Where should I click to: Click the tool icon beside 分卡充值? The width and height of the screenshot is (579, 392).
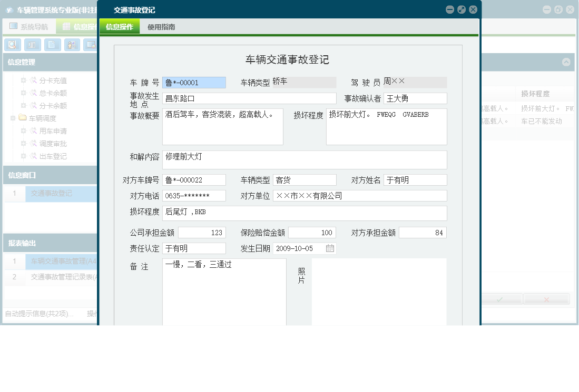coord(34,80)
